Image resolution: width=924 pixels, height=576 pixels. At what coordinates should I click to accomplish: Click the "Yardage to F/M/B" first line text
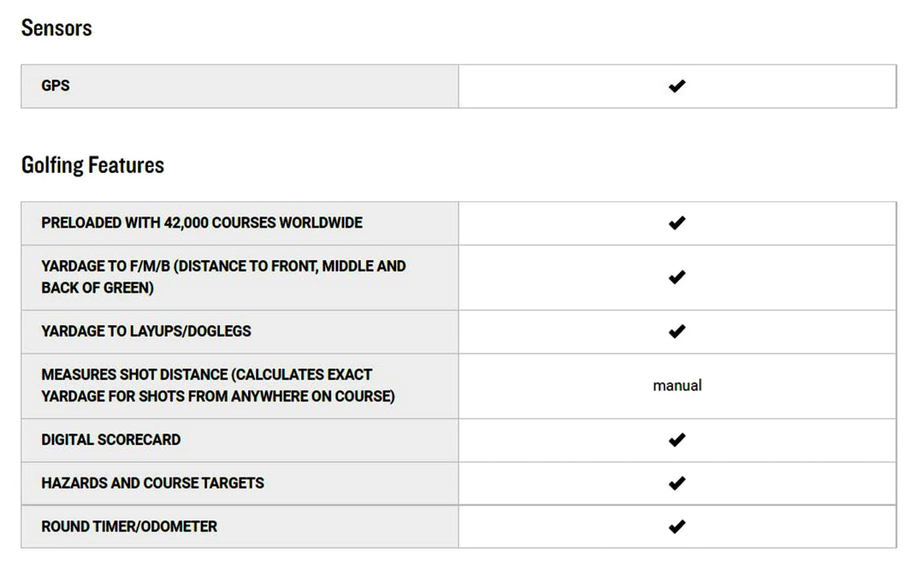[x=223, y=266]
